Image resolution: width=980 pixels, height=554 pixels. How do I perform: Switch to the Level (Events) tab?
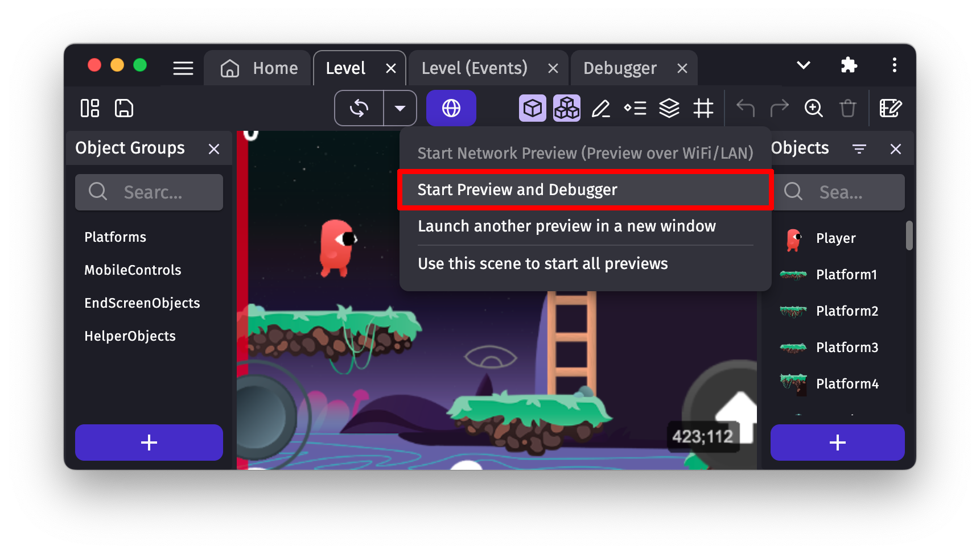474,68
